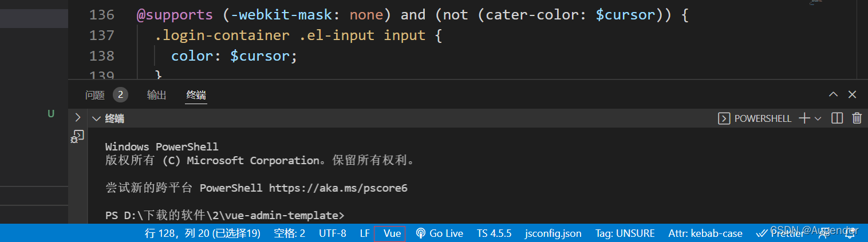Change language mode Vue

(x=392, y=233)
